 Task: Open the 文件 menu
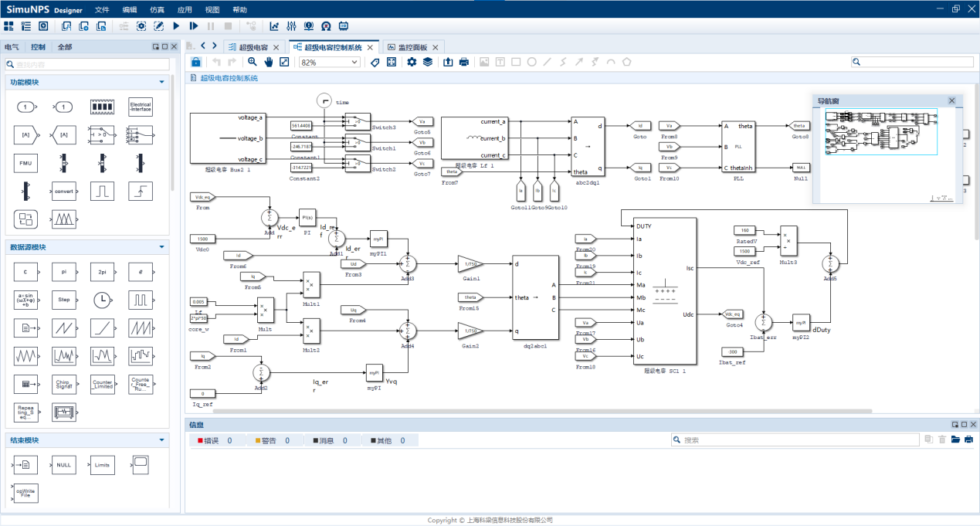pyautogui.click(x=102, y=9)
